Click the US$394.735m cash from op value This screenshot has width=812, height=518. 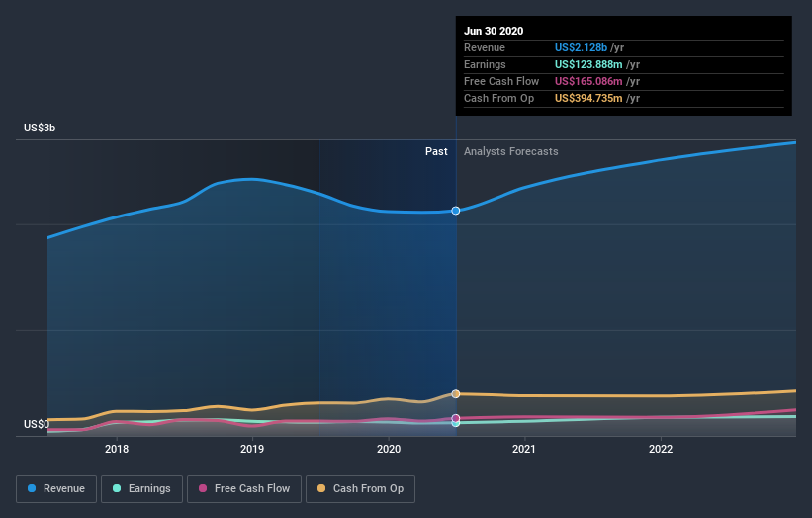[x=588, y=98]
